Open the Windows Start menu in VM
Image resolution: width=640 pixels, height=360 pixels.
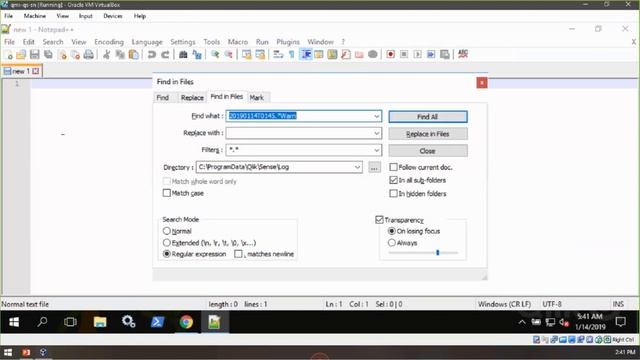pos(14,322)
